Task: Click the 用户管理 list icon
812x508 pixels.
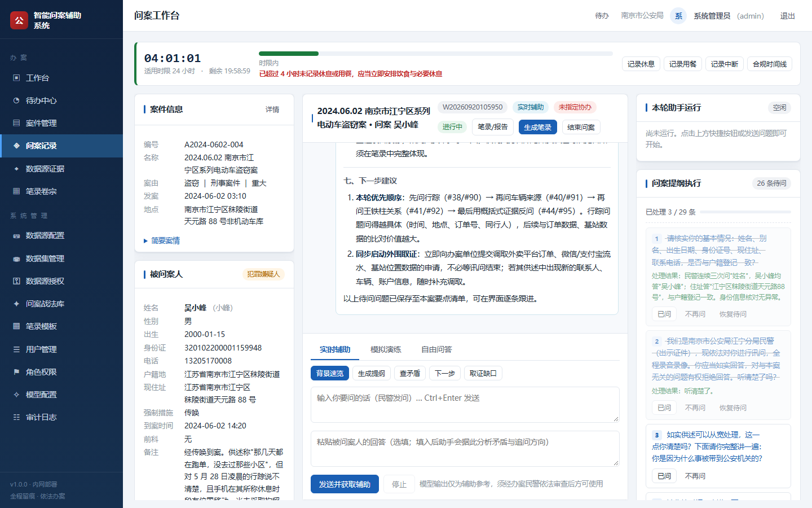Action: (16, 349)
